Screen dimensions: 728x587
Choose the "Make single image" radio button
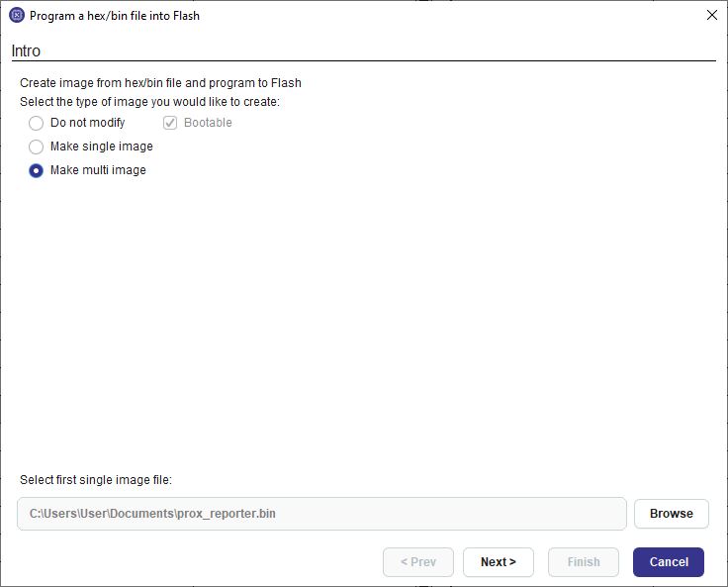[37, 147]
